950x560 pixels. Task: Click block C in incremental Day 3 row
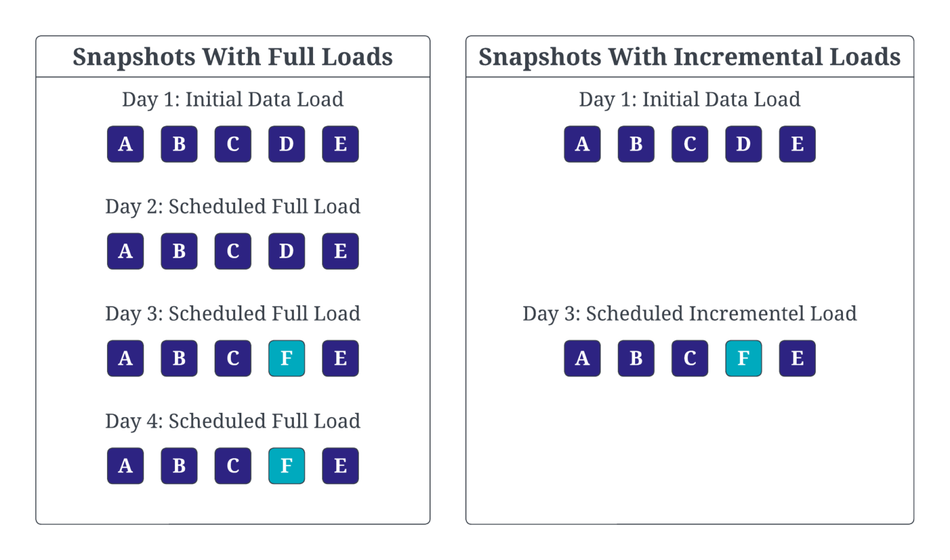(690, 358)
